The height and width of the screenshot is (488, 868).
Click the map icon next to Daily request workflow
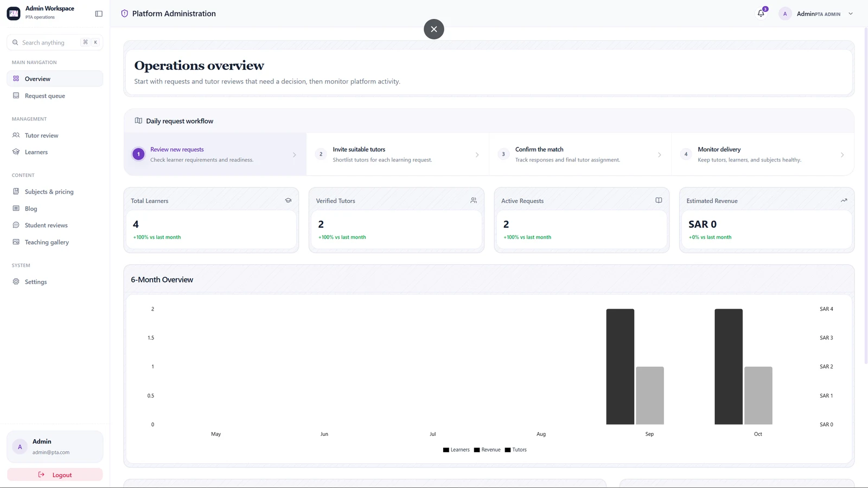(138, 121)
